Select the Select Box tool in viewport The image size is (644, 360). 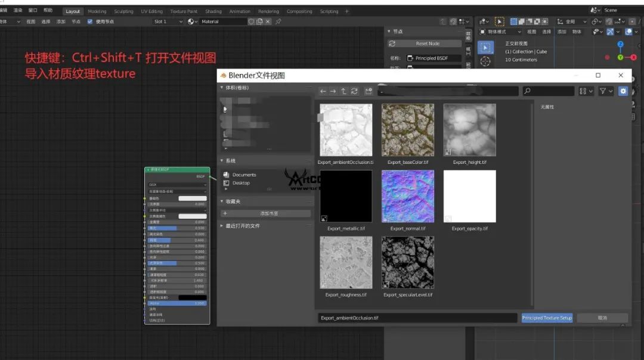pos(485,48)
